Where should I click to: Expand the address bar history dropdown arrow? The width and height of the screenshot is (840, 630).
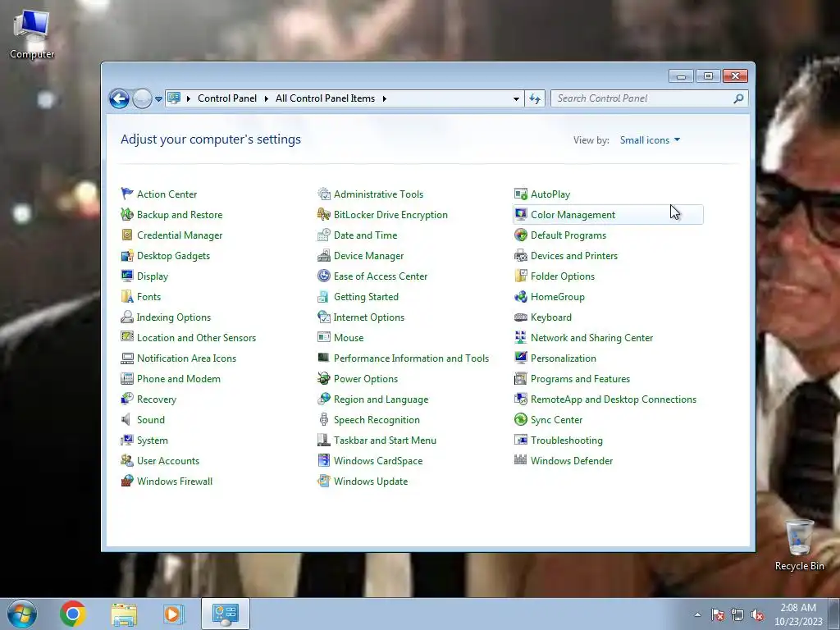(x=516, y=98)
